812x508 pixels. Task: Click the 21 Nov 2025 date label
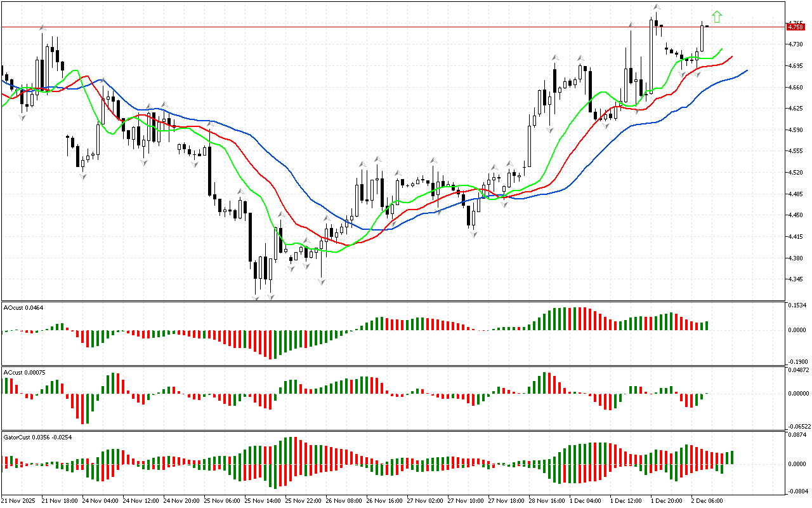pyautogui.click(x=18, y=501)
